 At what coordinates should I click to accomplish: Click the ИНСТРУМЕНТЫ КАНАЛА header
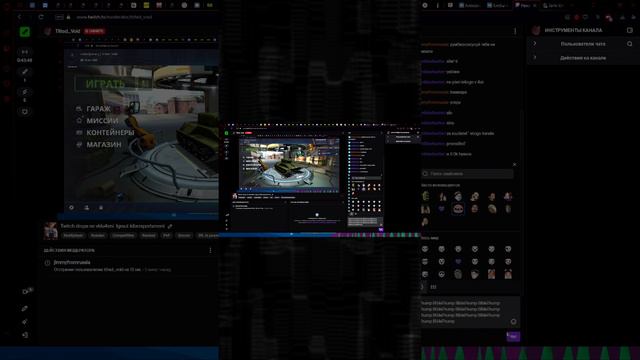[573, 30]
